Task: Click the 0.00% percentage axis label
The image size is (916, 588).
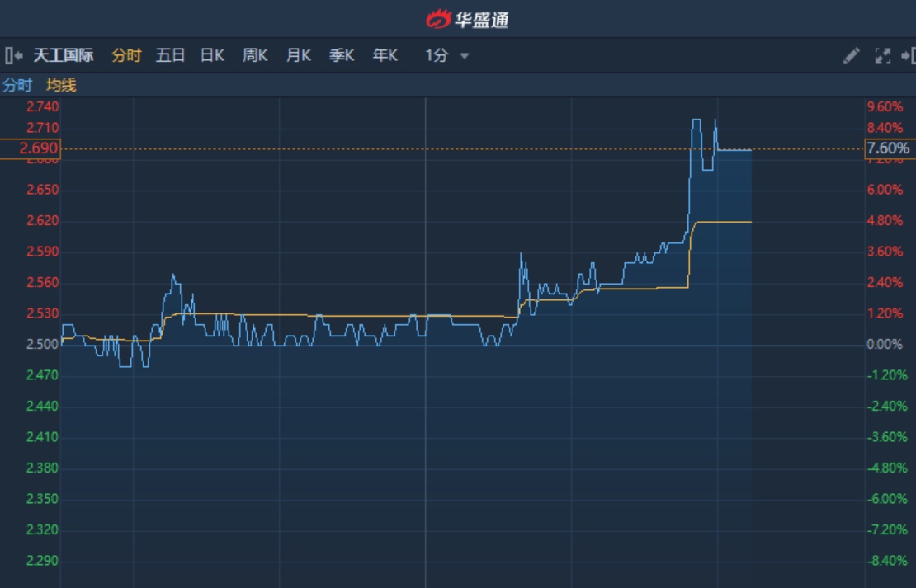Action: (885, 345)
